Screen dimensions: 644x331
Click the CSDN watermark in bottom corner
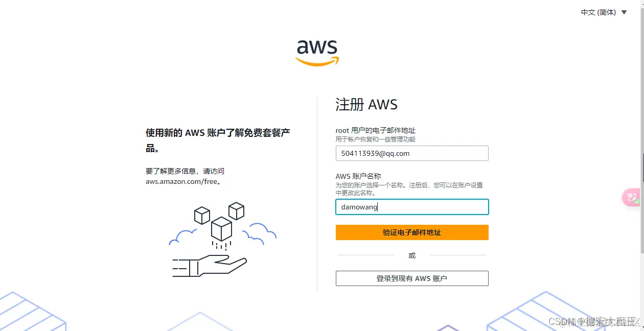point(594,321)
